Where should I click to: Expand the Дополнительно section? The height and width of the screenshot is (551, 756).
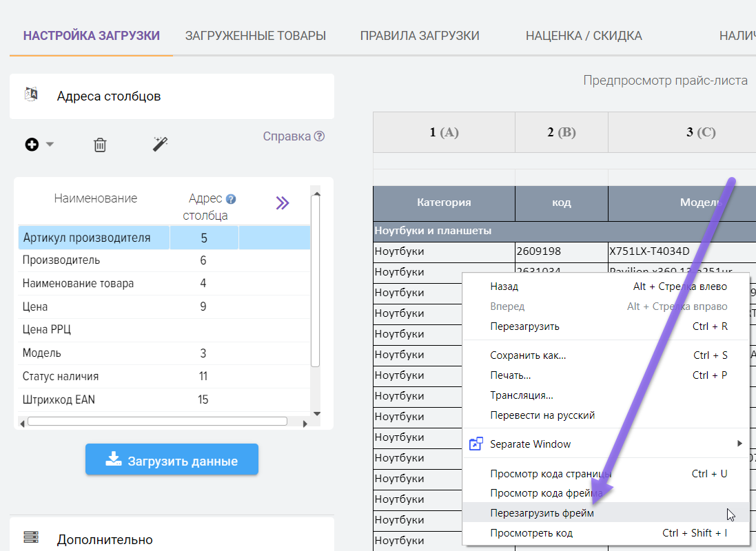pyautogui.click(x=105, y=539)
